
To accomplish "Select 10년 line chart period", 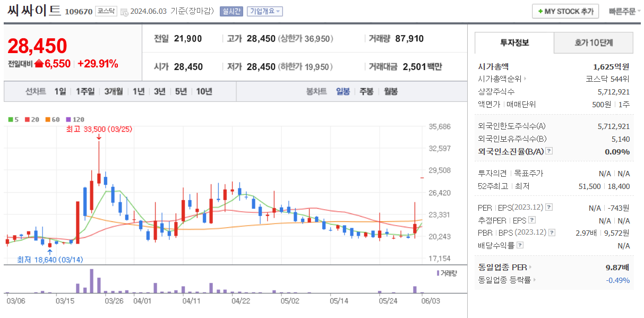I will tap(204, 91).
